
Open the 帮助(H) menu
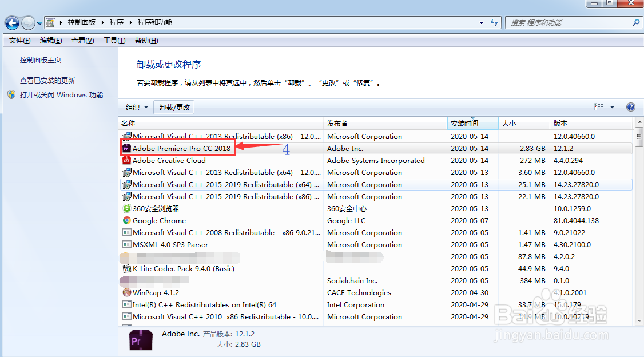(x=146, y=40)
